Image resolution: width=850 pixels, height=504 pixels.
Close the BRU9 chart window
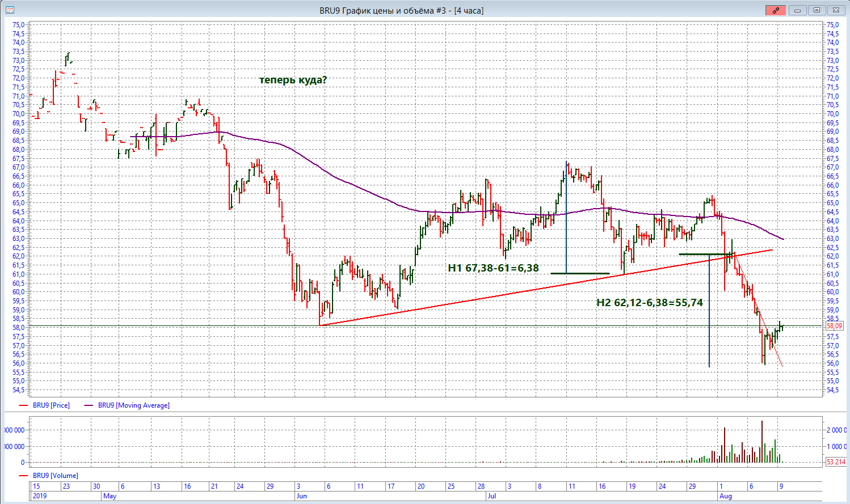835,10
